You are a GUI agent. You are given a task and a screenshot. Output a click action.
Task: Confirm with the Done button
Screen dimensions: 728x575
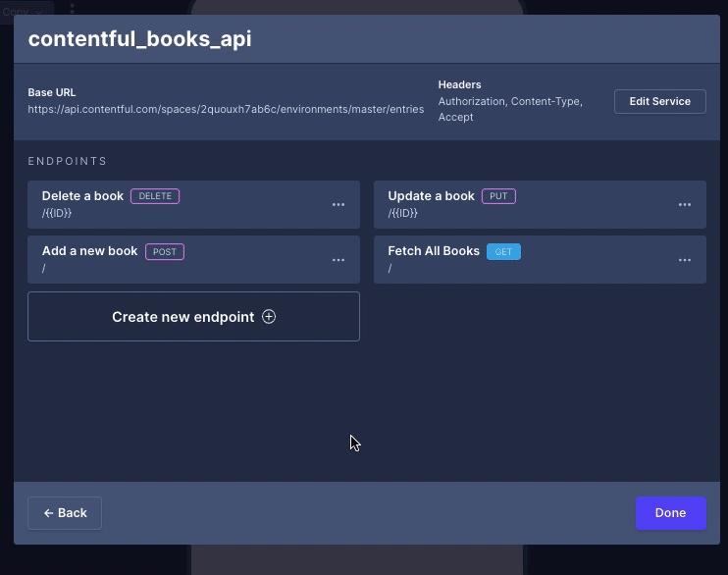point(670,513)
